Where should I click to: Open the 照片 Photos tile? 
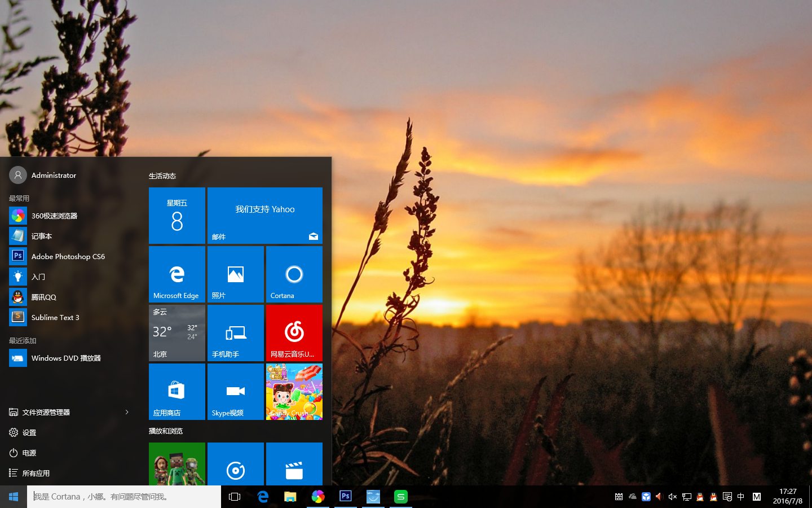235,274
